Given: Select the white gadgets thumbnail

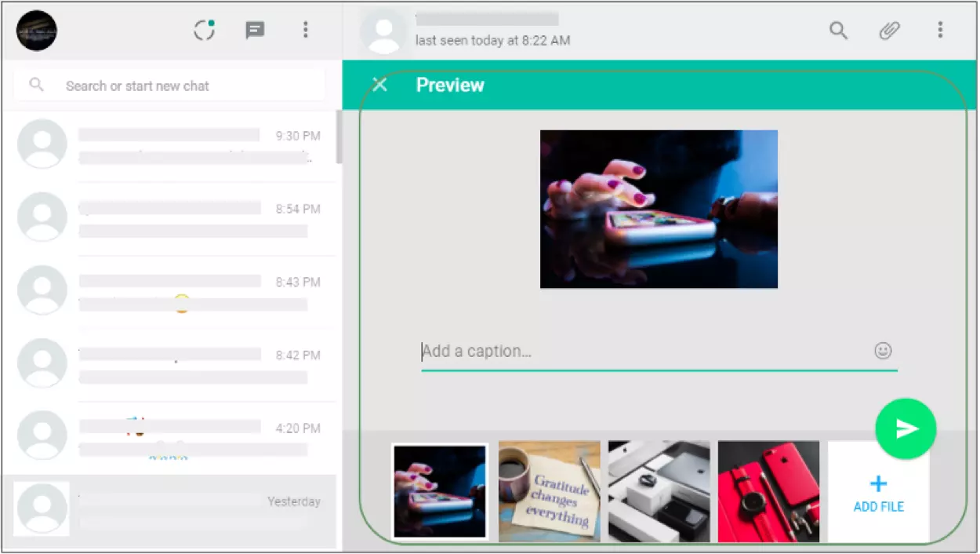Looking at the screenshot, I should (659, 491).
